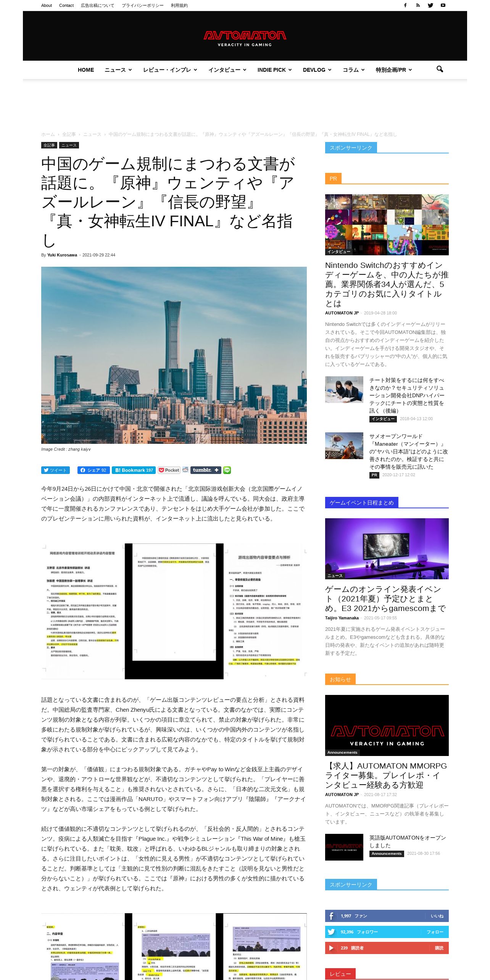Open author Taijiro Yamanaka link

coord(342,618)
